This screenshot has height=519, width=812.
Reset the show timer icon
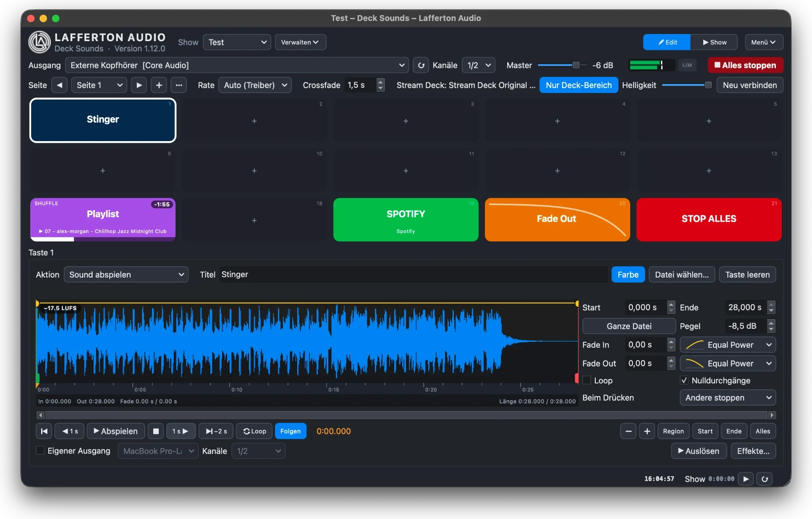765,479
